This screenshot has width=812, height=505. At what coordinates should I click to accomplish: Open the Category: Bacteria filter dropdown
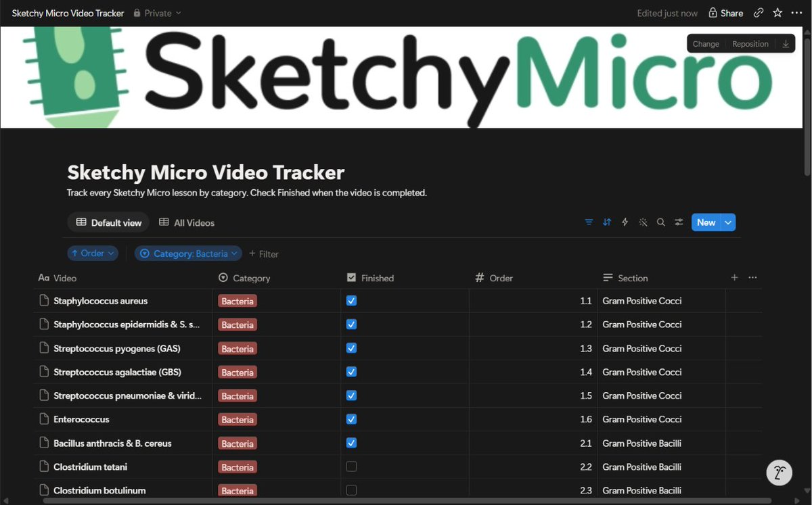(188, 254)
